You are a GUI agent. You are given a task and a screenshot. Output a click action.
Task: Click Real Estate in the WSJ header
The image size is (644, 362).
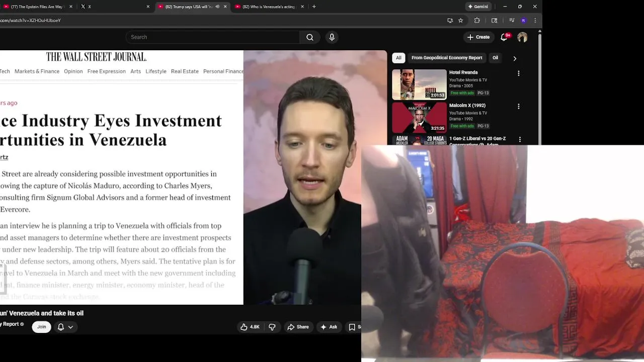pos(185,71)
